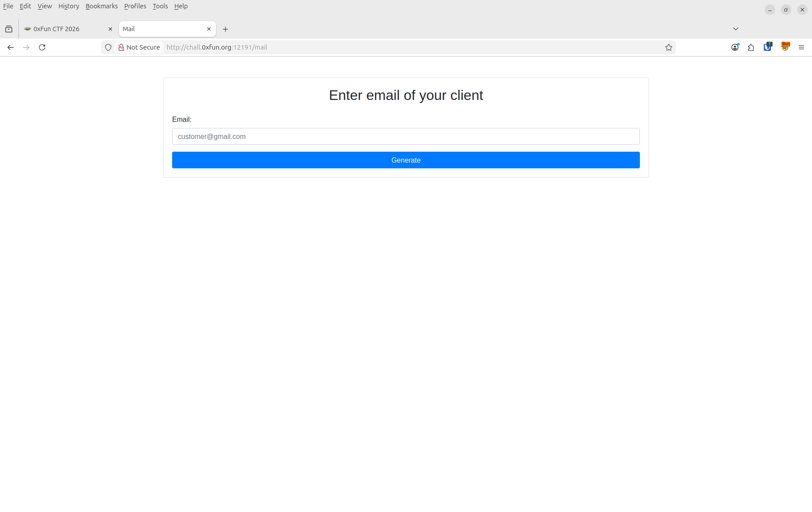Viewport: 812px width, 512px height.
Task: Focus the Email input field
Action: (x=406, y=136)
